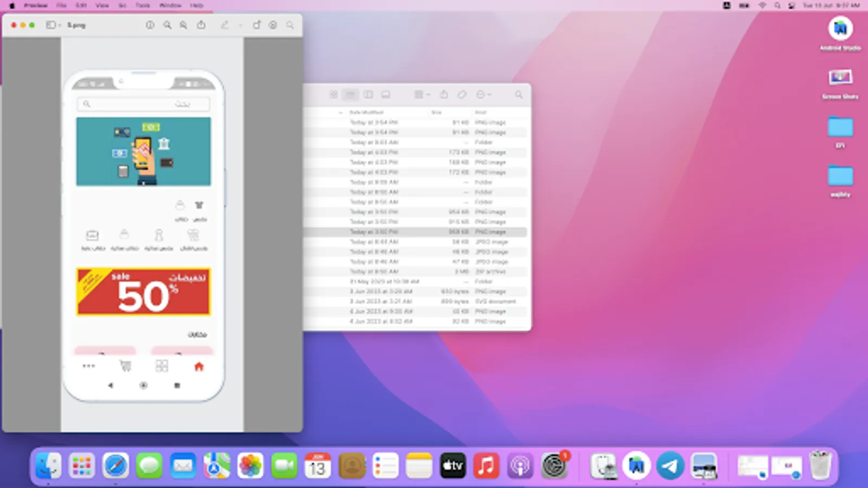The height and width of the screenshot is (488, 868).
Task: Expand the highlight pen options arrow
Action: tap(240, 25)
